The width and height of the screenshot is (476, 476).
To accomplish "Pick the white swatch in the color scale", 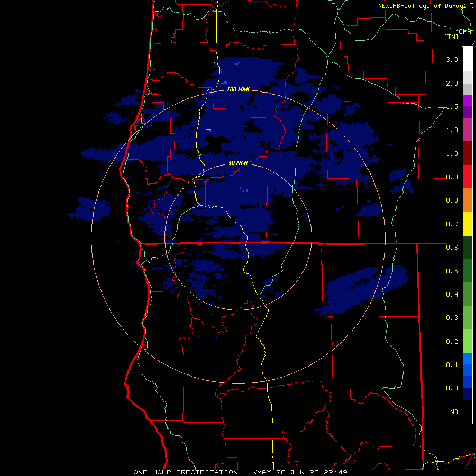I will [x=467, y=59].
